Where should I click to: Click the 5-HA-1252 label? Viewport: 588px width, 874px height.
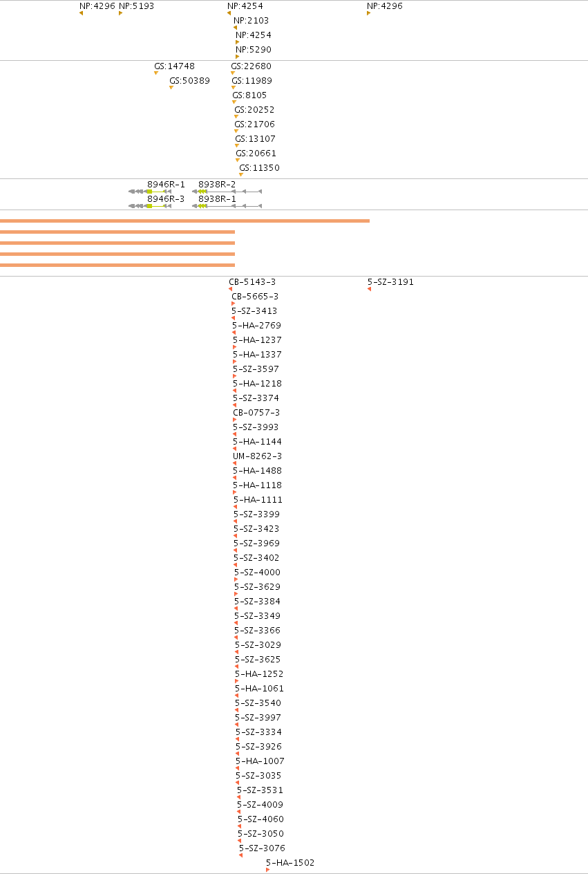click(259, 674)
